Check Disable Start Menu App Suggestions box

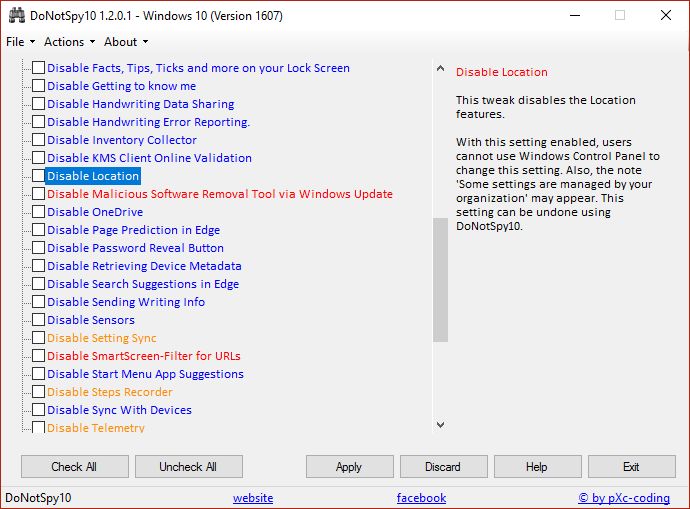click(x=38, y=374)
